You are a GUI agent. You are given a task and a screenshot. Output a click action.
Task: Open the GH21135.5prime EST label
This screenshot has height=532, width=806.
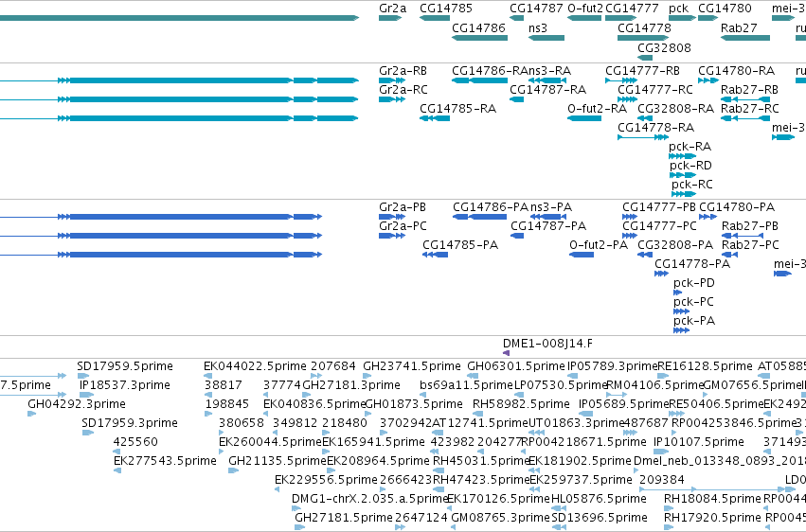[x=278, y=461]
